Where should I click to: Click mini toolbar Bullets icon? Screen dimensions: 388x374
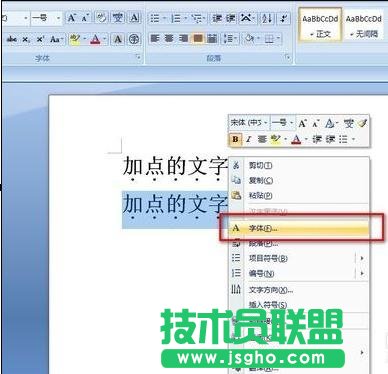pos(343,139)
